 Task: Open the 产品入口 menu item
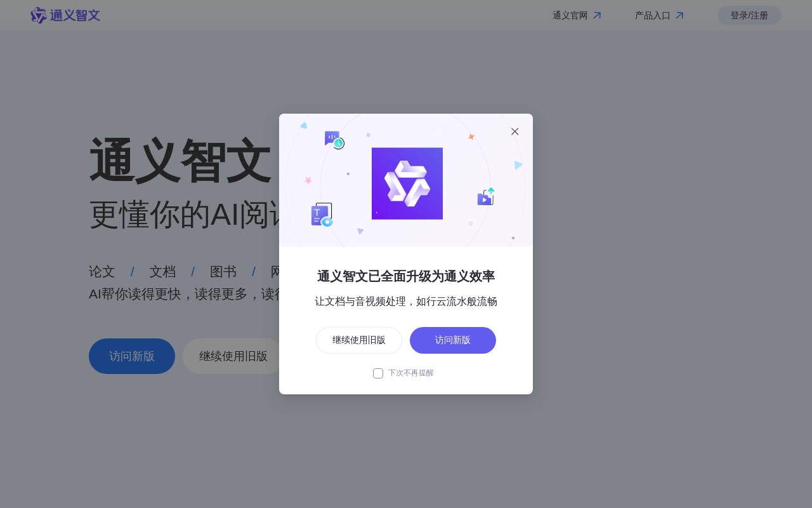pyautogui.click(x=652, y=15)
